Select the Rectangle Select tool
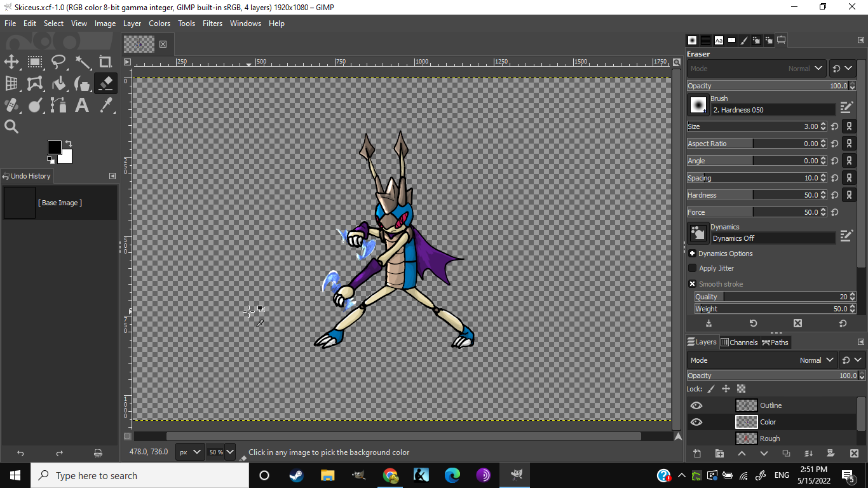 point(35,62)
